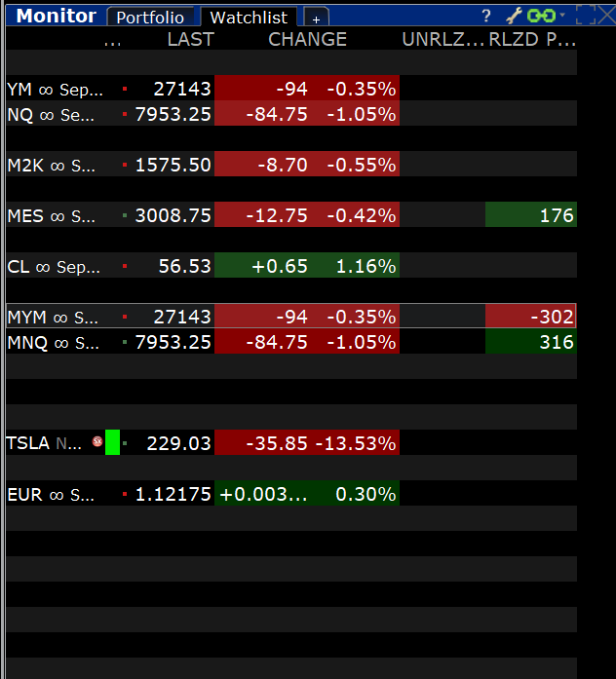The image size is (616, 679).
Task: Click the green chain link grouping icon
Action: click(x=541, y=16)
